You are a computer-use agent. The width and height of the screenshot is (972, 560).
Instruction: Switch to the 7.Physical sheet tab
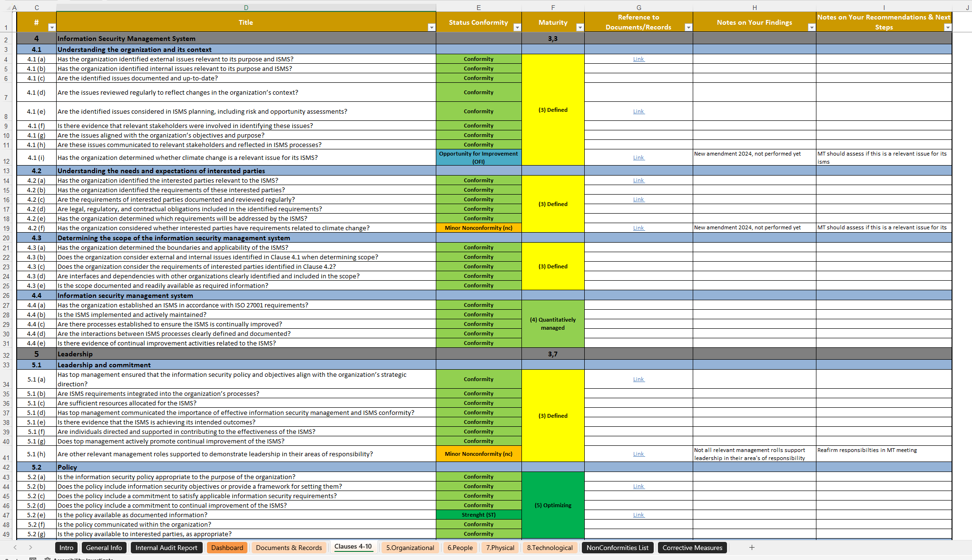[500, 548]
